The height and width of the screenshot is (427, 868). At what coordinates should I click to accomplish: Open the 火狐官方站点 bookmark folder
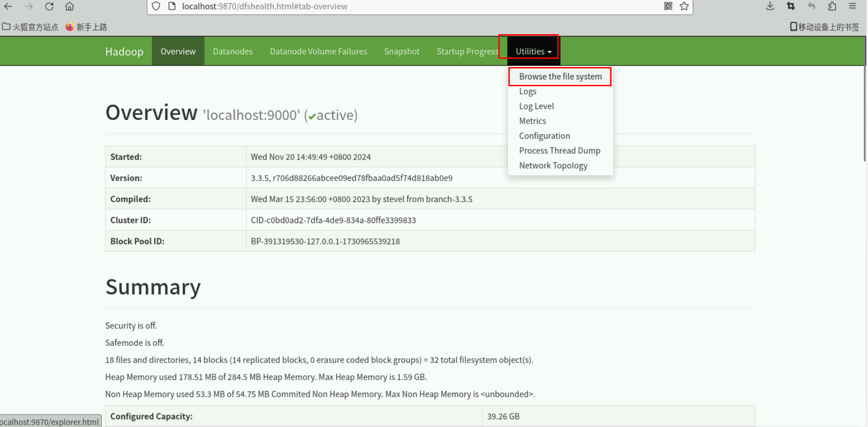tap(30, 27)
